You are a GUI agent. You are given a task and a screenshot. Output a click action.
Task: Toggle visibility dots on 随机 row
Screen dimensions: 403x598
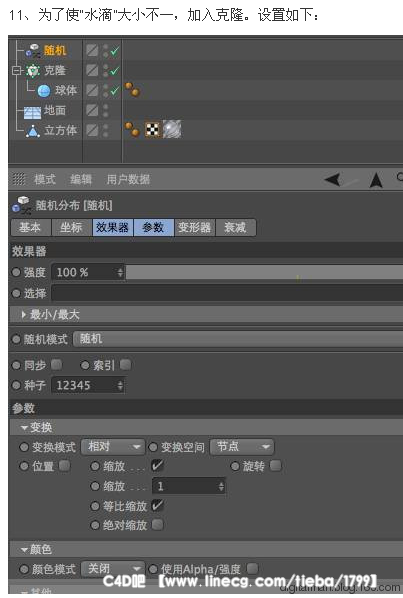click(106, 50)
